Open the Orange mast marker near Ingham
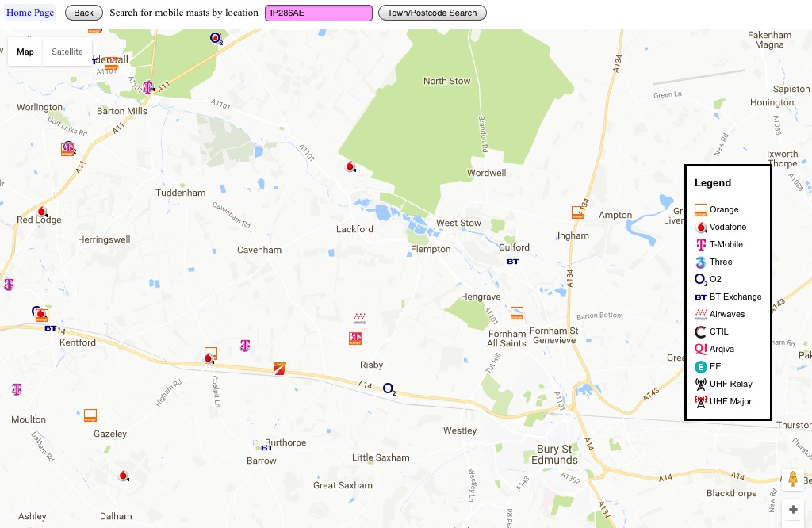Screen dimensions: 812x528 [578, 212]
